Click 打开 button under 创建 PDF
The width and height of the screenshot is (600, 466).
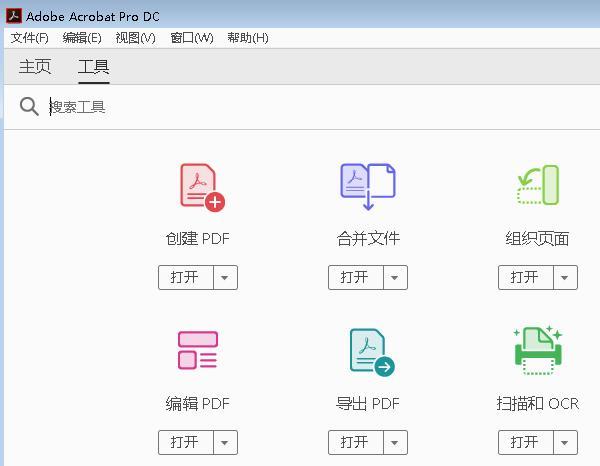point(186,277)
